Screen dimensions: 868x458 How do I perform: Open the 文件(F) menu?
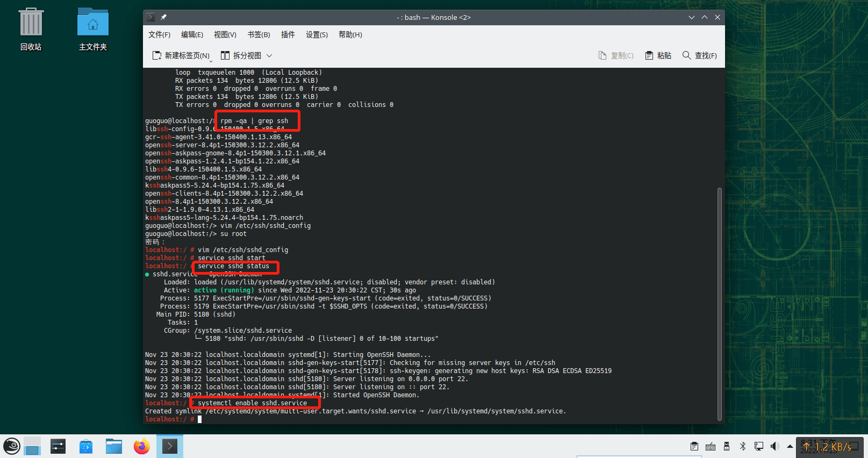(x=159, y=35)
